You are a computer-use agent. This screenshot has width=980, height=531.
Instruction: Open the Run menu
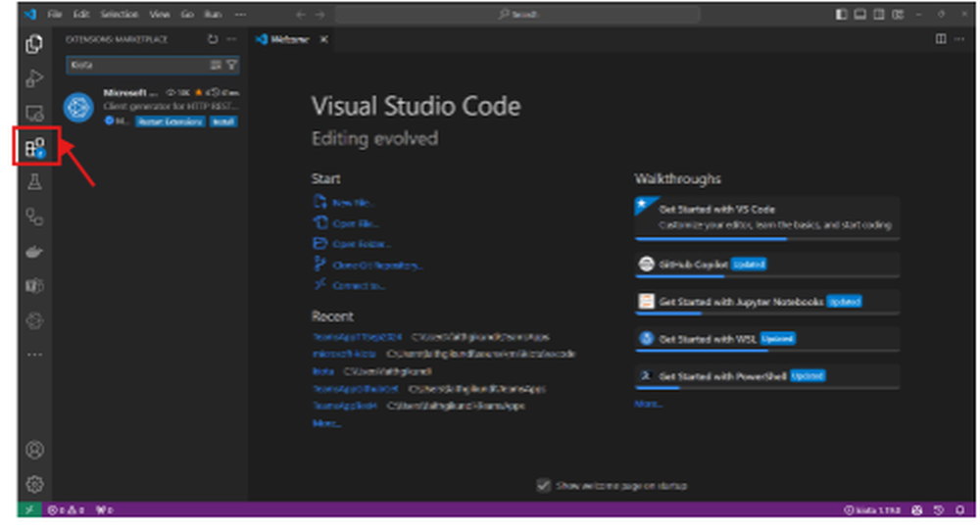tap(213, 15)
